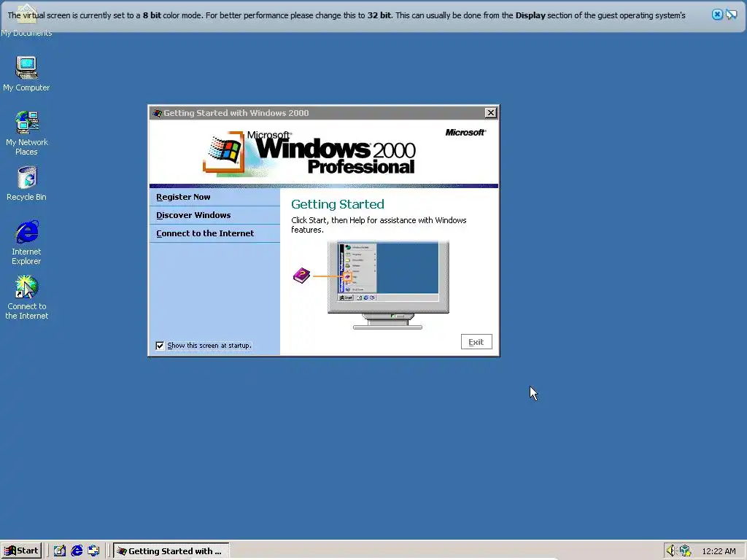747x560 pixels.
Task: Click the Windows 2000 Professional banner logo
Action: 309,152
